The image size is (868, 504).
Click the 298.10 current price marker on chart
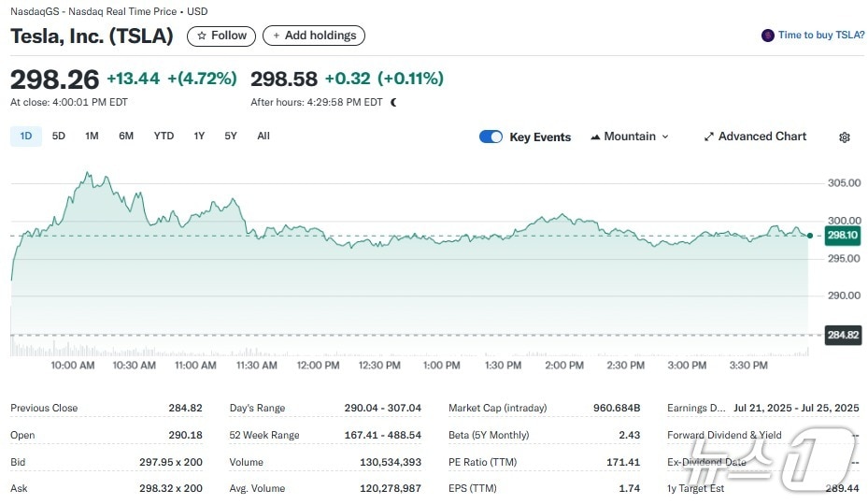[x=842, y=236]
